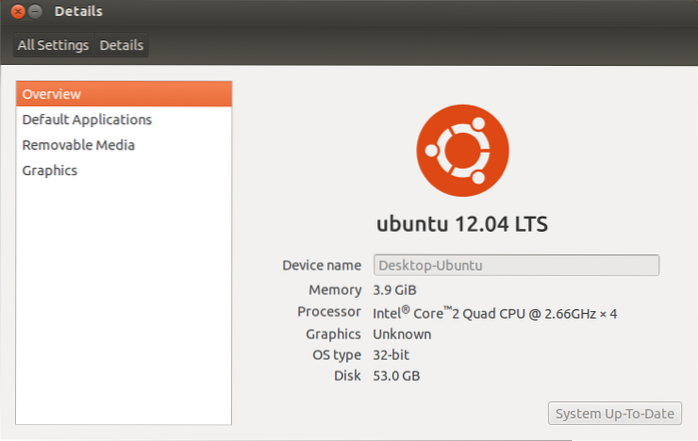Image resolution: width=698 pixels, height=441 pixels.
Task: Click the Details breadcrumb button
Action: [x=121, y=45]
